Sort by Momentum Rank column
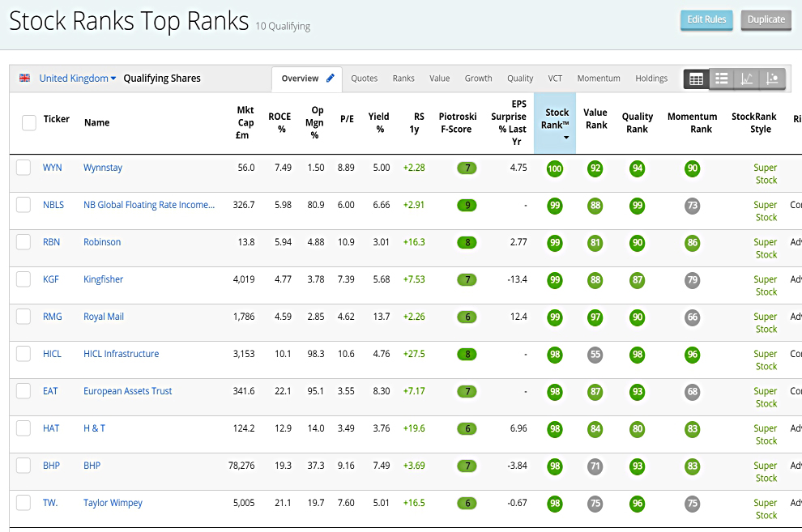 pyautogui.click(x=692, y=122)
